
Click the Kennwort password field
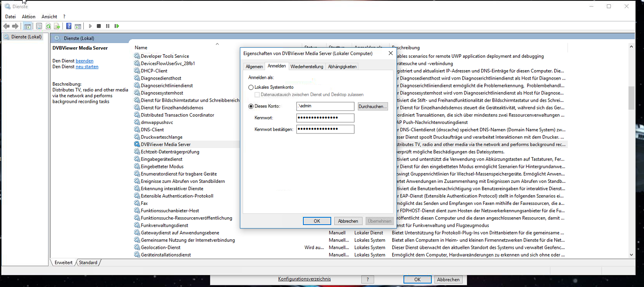325,118
